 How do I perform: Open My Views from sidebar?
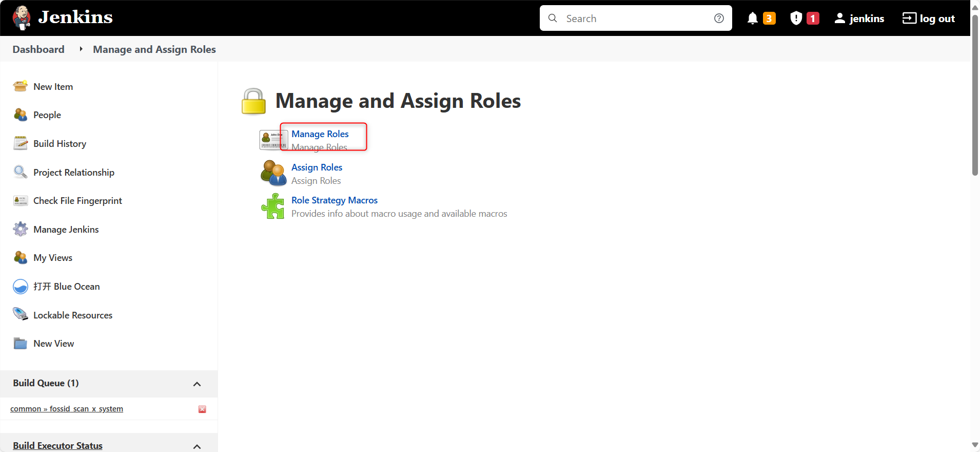(x=53, y=258)
